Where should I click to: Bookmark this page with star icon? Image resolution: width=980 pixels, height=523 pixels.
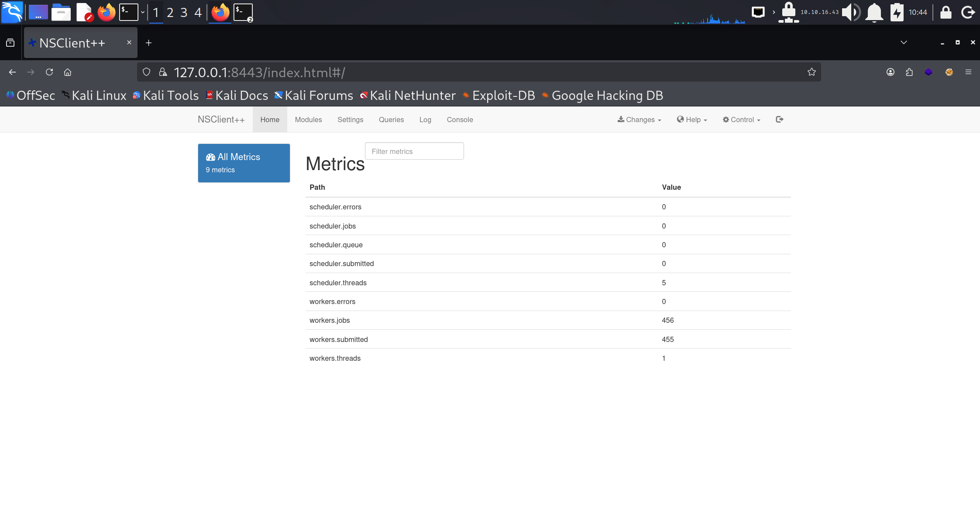pos(812,72)
